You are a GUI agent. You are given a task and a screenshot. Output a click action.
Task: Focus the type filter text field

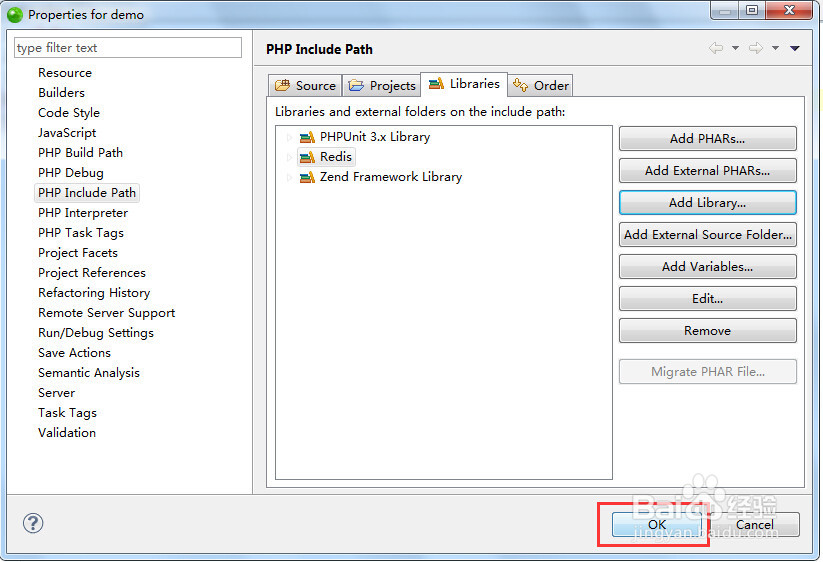128,48
